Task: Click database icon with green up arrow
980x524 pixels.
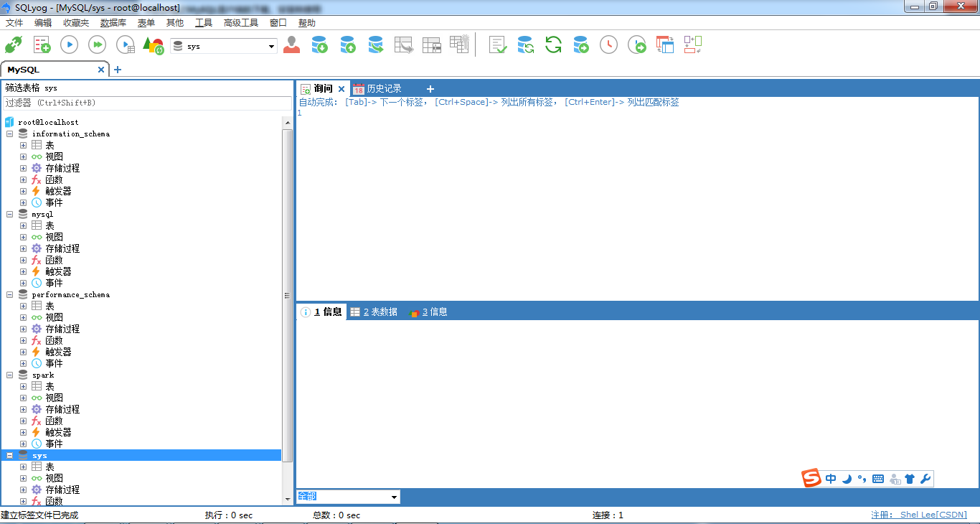Action: click(348, 45)
